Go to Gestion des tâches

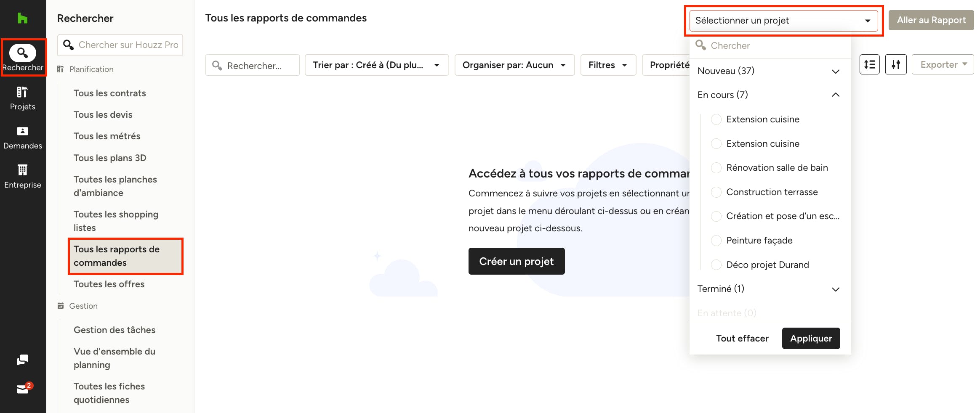(x=115, y=330)
